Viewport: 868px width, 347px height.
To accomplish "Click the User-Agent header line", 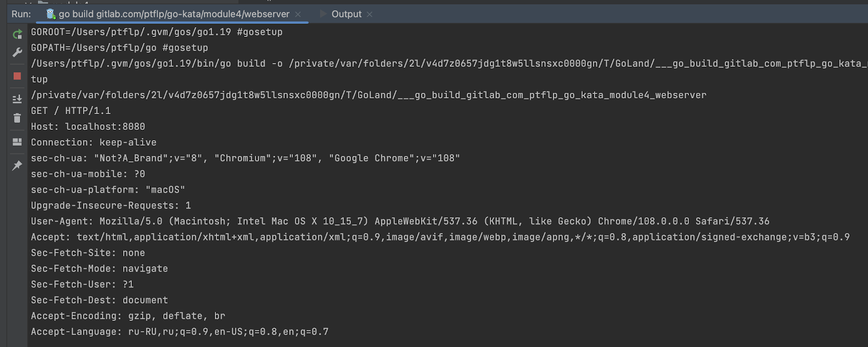I will [400, 221].
